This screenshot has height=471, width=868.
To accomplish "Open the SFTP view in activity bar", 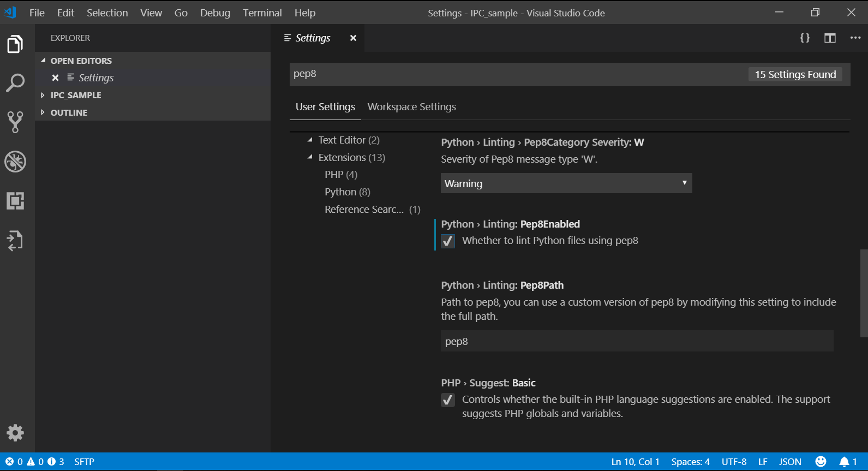I will [x=15, y=240].
